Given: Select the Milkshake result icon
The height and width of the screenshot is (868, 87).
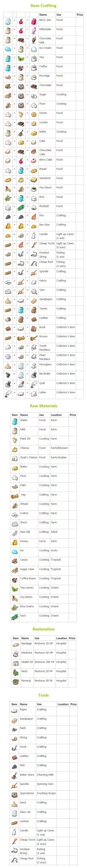Looking at the screenshot, I should (34, 31).
